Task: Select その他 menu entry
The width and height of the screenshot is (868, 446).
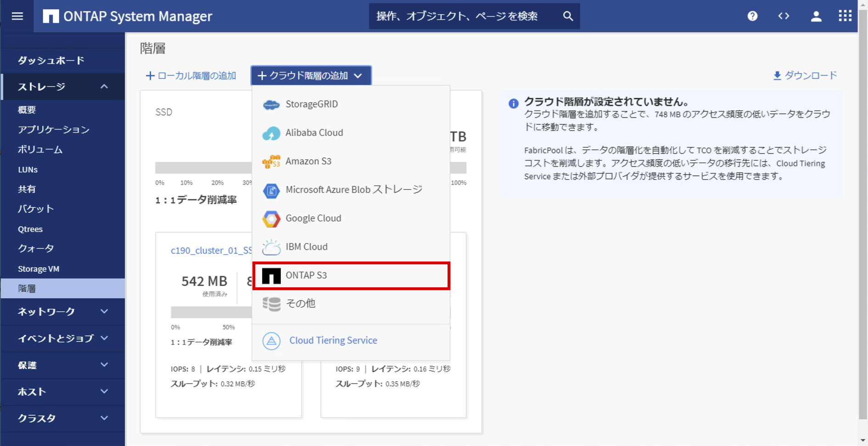Action: click(x=351, y=304)
